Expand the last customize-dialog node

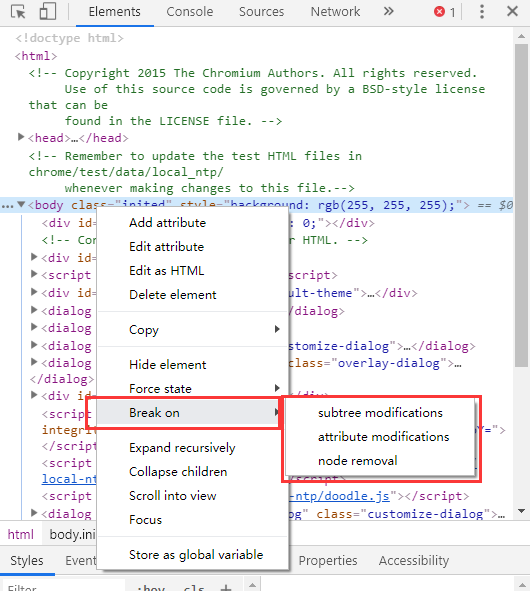pyautogui.click(x=34, y=513)
